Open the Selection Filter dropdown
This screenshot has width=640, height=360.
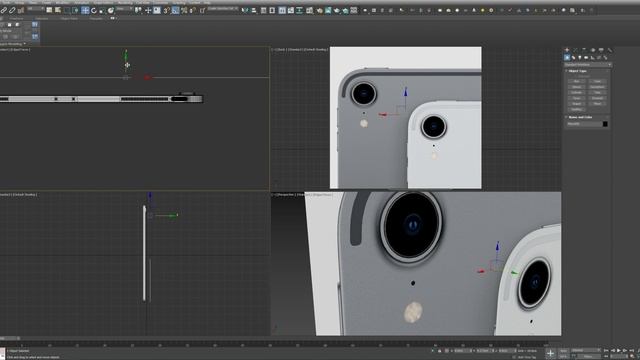point(36,9)
